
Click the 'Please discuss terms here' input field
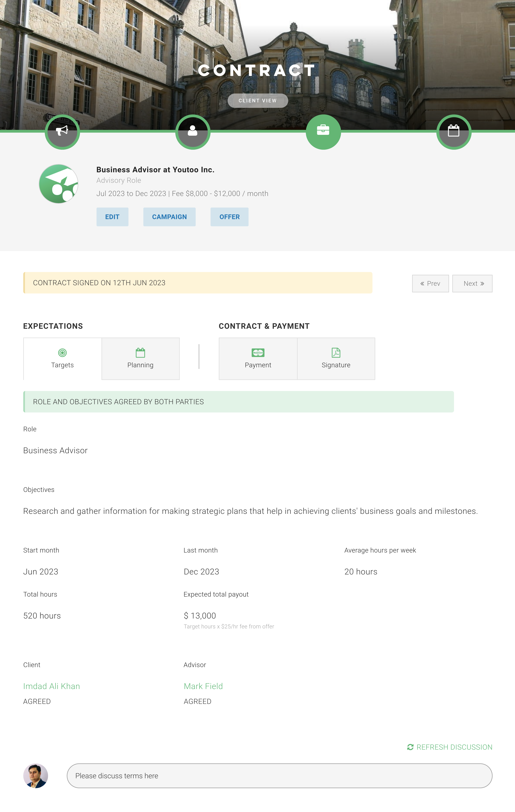pyautogui.click(x=279, y=776)
